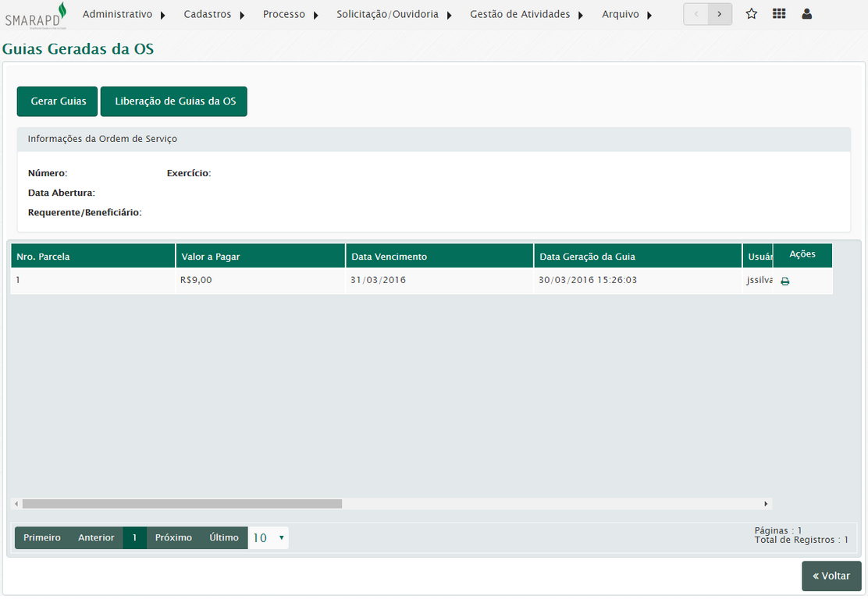868x599 pixels.
Task: Click the SMARAPD logo
Action: (36, 15)
